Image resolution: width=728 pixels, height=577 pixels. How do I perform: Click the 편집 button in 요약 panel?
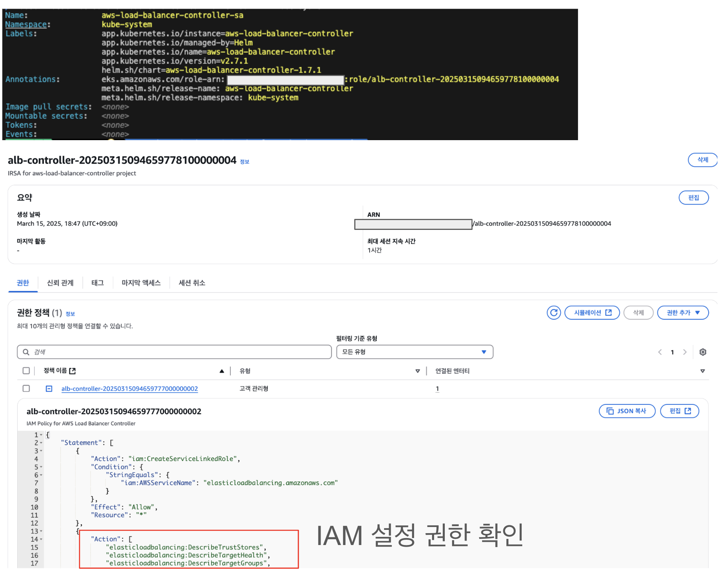(x=694, y=198)
